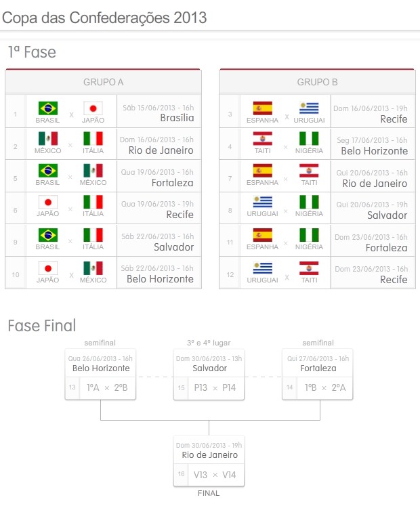This screenshot has width=420, height=508.
Task: Select the Grupo B header
Action: point(317,82)
